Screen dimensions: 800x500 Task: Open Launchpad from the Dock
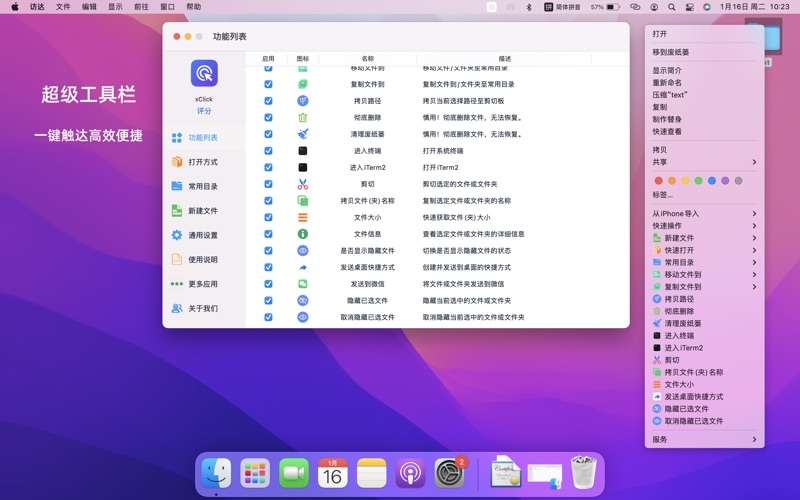(255, 473)
